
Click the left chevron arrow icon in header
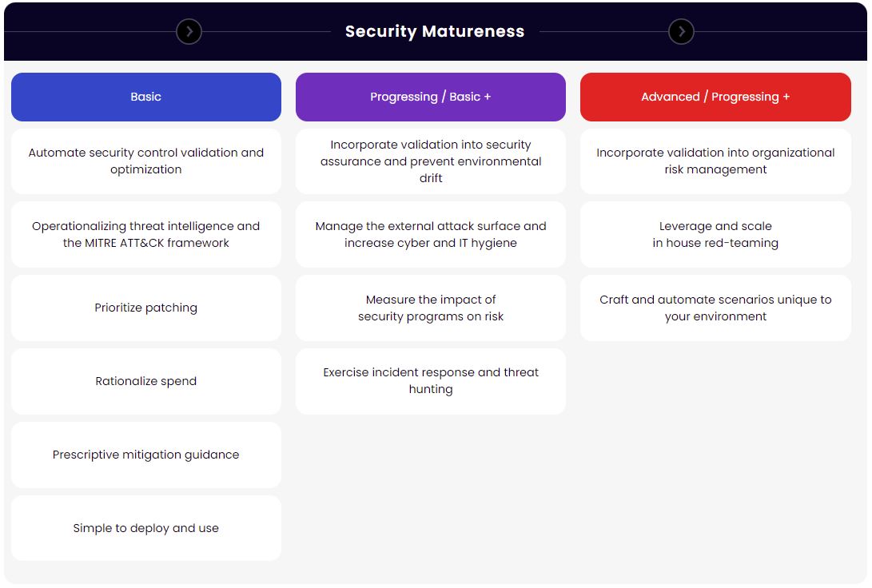(x=189, y=32)
